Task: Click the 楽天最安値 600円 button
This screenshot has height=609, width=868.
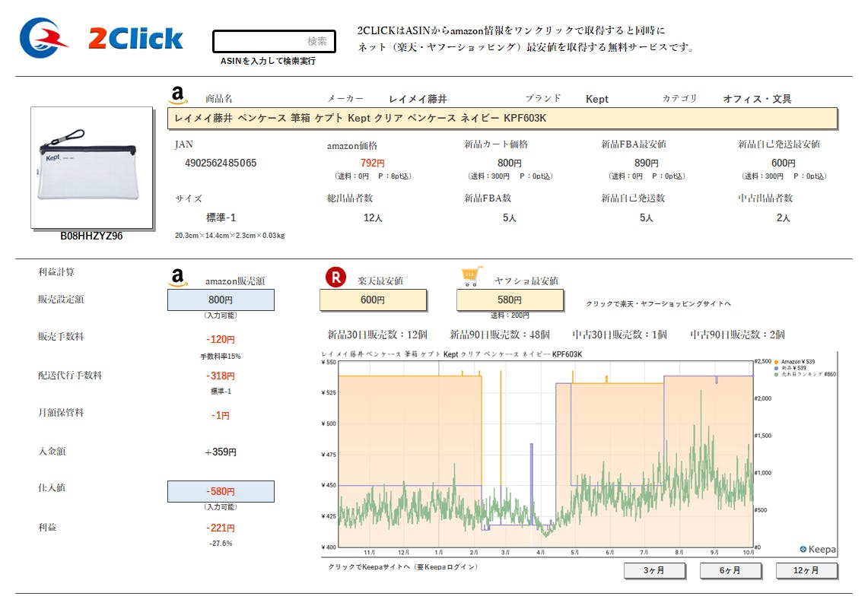Action: [x=373, y=300]
